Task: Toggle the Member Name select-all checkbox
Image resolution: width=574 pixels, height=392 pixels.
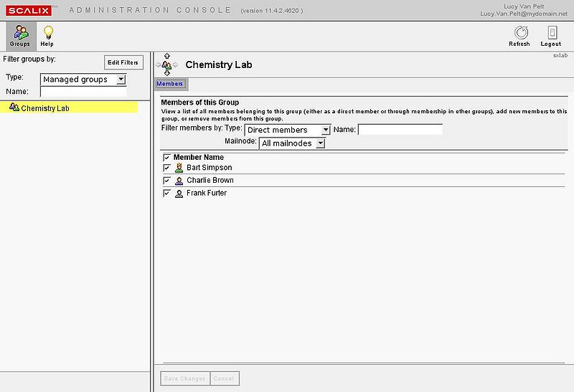Action: click(x=166, y=157)
